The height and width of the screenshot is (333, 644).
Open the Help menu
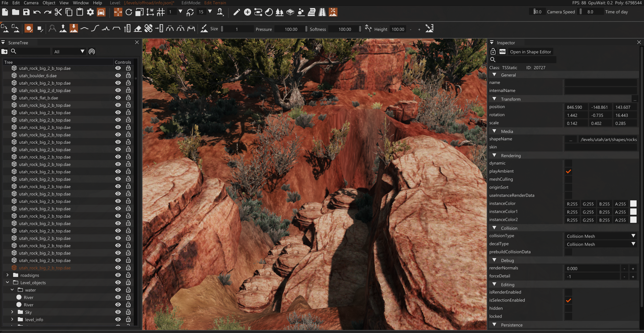point(97,3)
